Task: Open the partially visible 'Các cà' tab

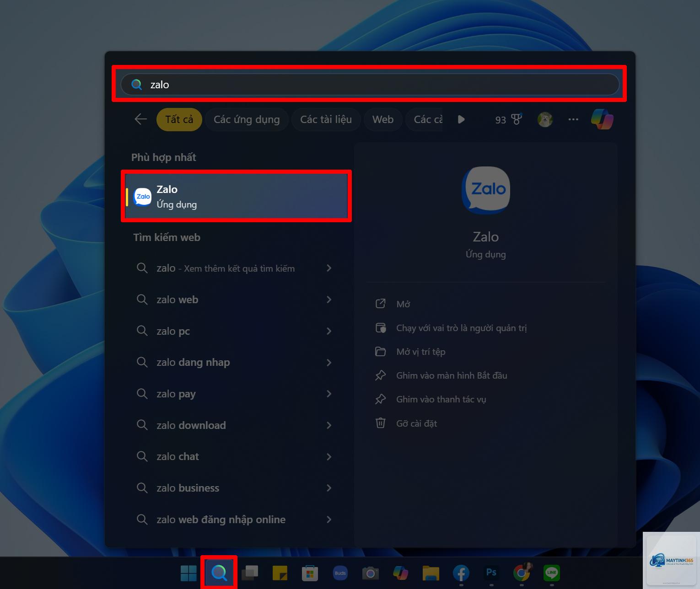Action: coord(425,119)
